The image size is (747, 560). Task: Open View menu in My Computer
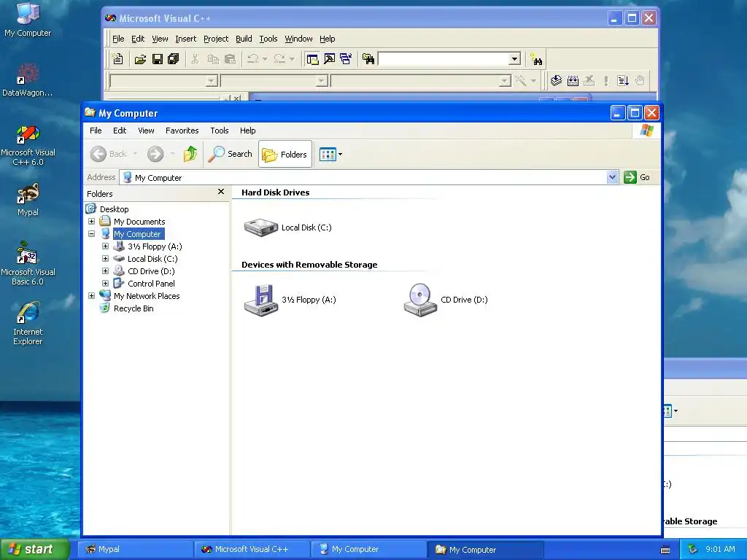click(x=146, y=131)
